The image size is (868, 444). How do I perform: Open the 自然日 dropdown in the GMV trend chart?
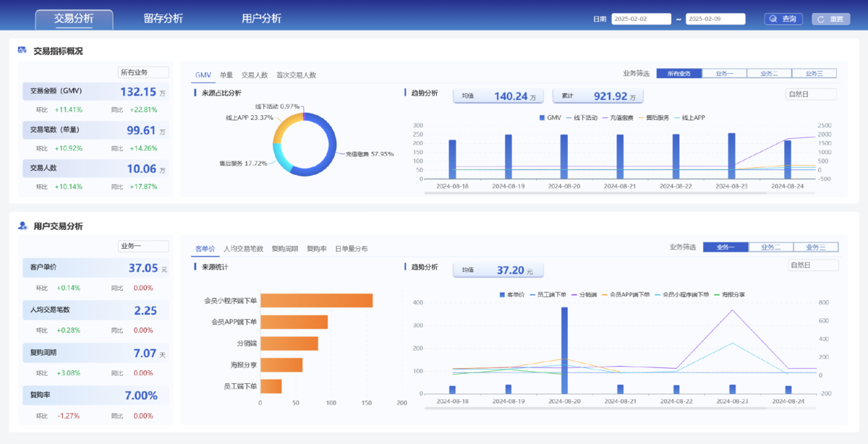pos(811,94)
